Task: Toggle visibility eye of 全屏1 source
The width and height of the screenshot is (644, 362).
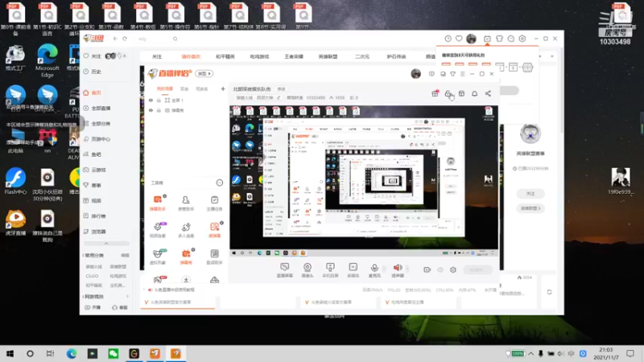Action: pyautogui.click(x=151, y=100)
